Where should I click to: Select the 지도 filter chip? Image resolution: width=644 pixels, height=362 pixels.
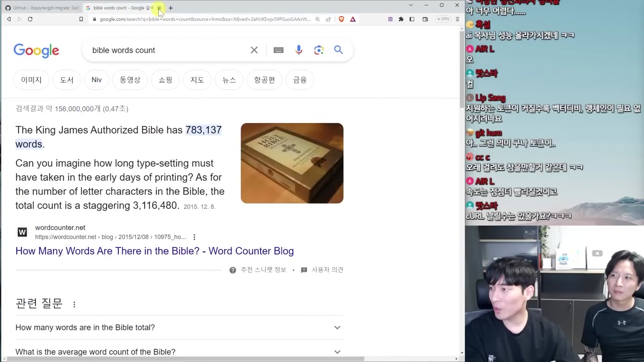pos(197,80)
